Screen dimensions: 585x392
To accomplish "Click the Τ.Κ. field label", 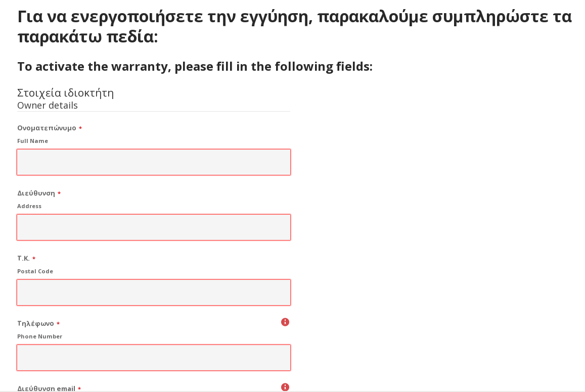I will 23,258.
